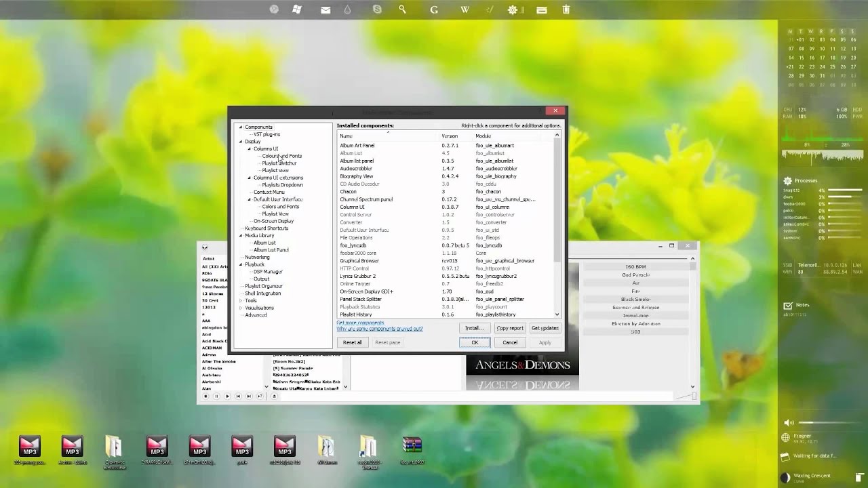Expand the Tools tree node

pyautogui.click(x=240, y=300)
